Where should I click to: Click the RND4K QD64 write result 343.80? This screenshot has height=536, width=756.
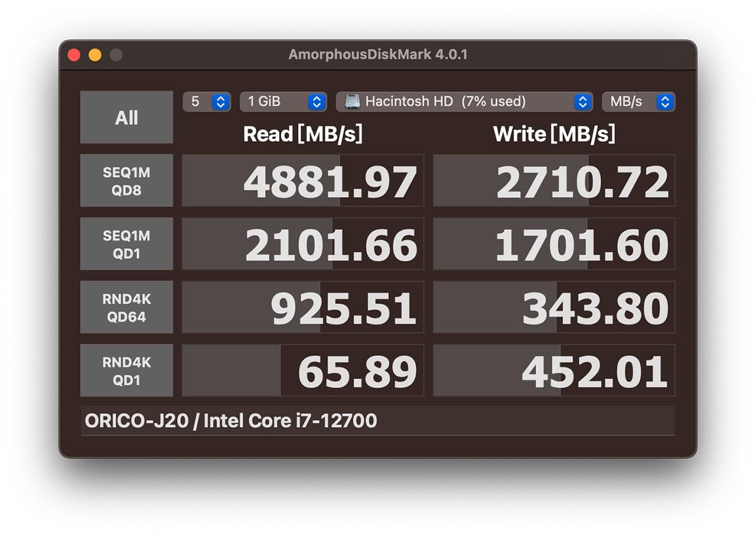(554, 307)
